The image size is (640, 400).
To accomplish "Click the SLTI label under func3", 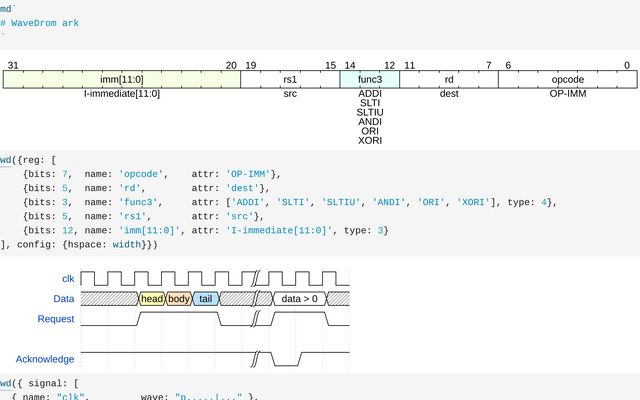I will [x=370, y=103].
